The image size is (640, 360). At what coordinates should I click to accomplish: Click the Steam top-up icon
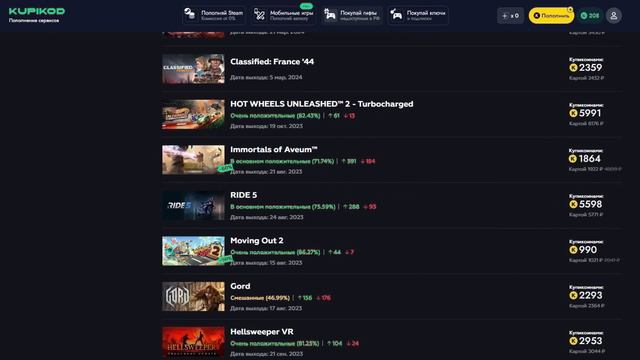pos(189,14)
